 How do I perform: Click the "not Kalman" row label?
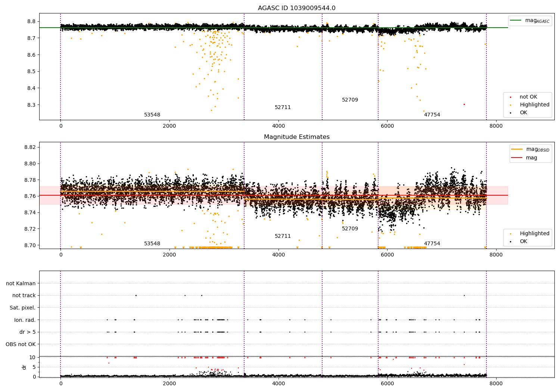21,283
